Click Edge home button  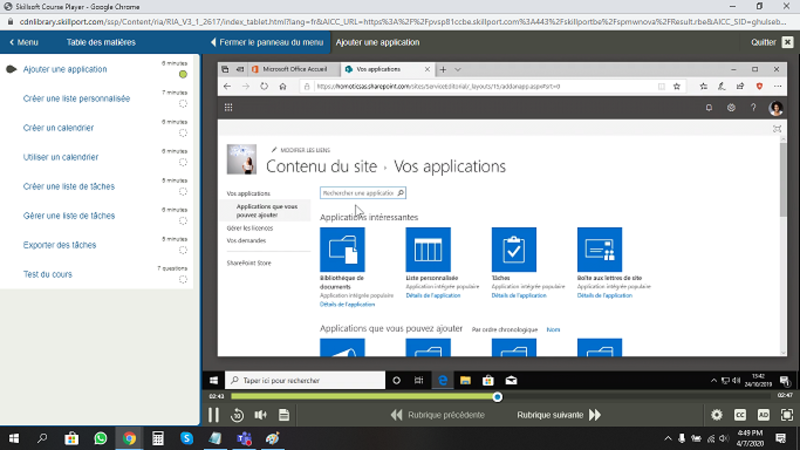pyautogui.click(x=283, y=86)
